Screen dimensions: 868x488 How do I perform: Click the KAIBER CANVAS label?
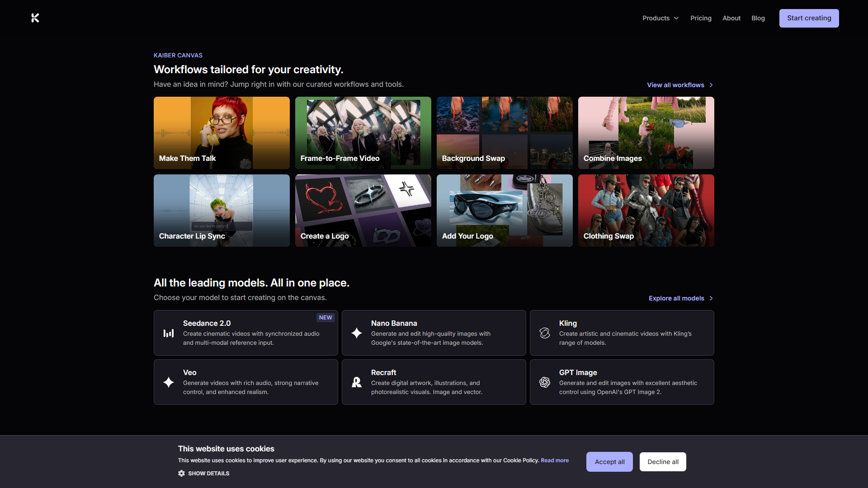(x=178, y=55)
